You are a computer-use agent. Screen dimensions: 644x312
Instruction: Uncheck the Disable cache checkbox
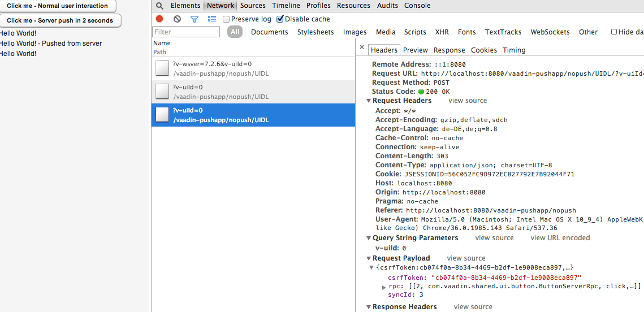coord(280,19)
